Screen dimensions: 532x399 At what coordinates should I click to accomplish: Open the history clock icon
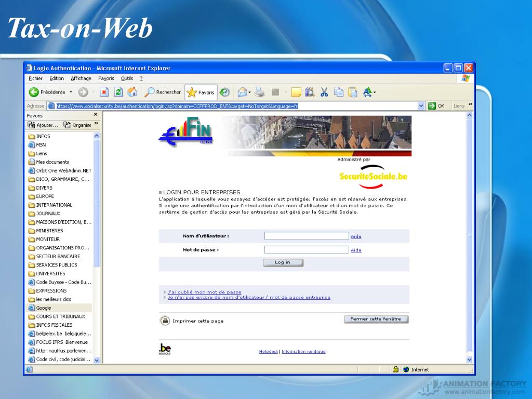(x=224, y=92)
